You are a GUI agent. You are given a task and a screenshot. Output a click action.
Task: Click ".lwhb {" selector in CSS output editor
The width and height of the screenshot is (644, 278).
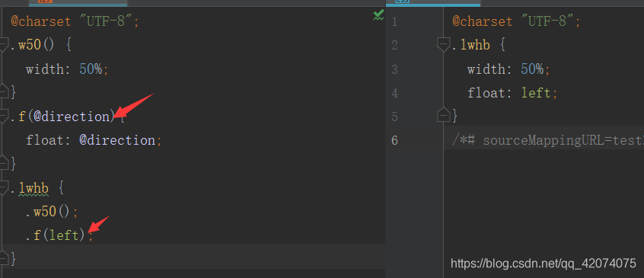click(x=479, y=45)
